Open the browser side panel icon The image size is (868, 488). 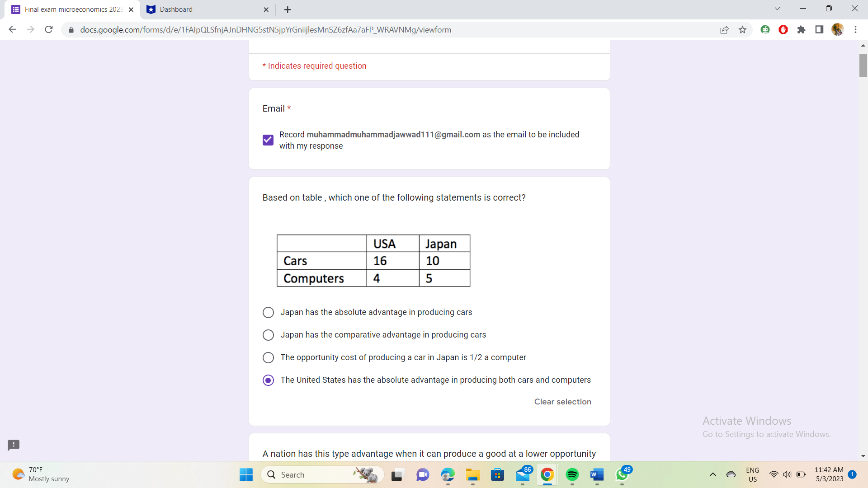click(819, 29)
